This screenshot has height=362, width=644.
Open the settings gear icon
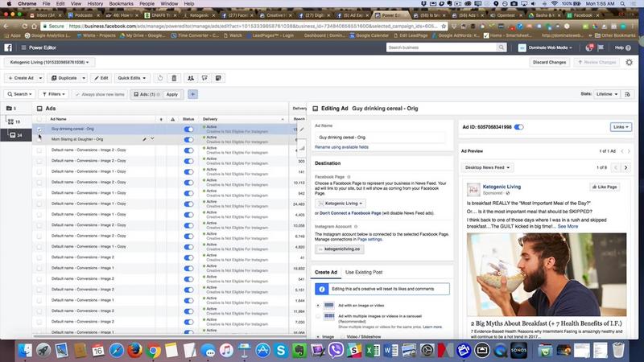tap(630, 63)
